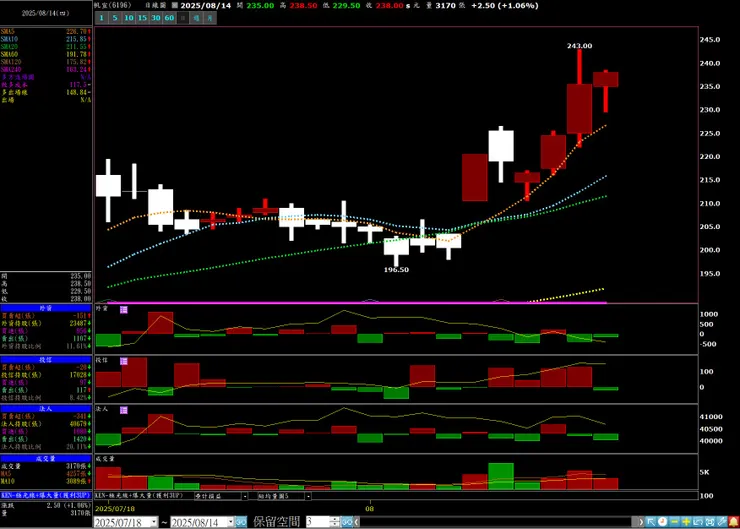Viewport: 740px width, 529px height.
Task: Click the GO button after the 保留空間 field
Action: point(347,522)
